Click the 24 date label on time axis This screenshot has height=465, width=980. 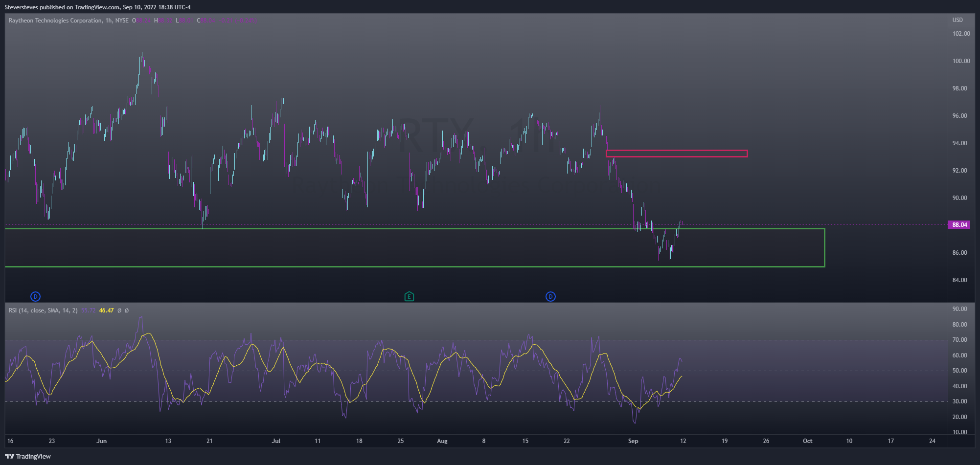(x=933, y=441)
